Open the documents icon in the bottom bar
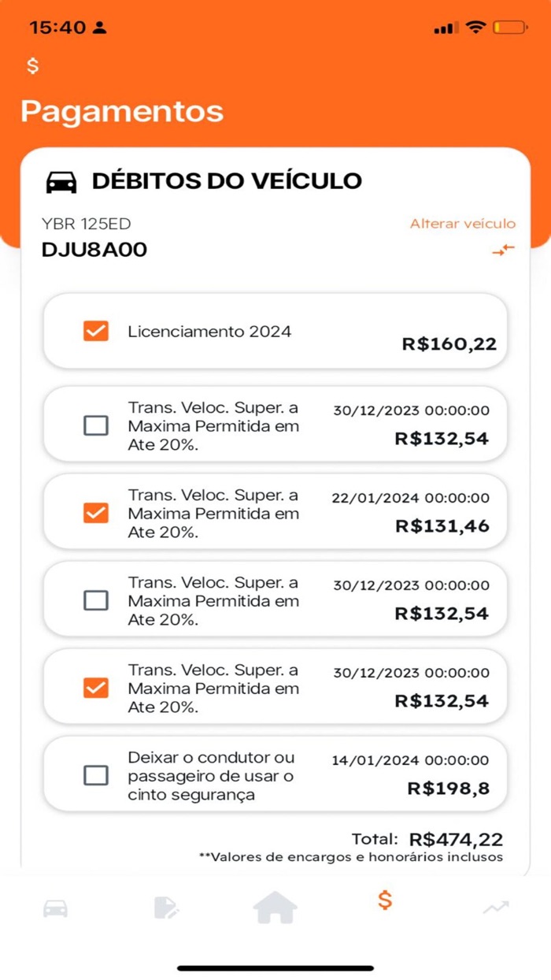The image size is (551, 980). click(x=165, y=908)
